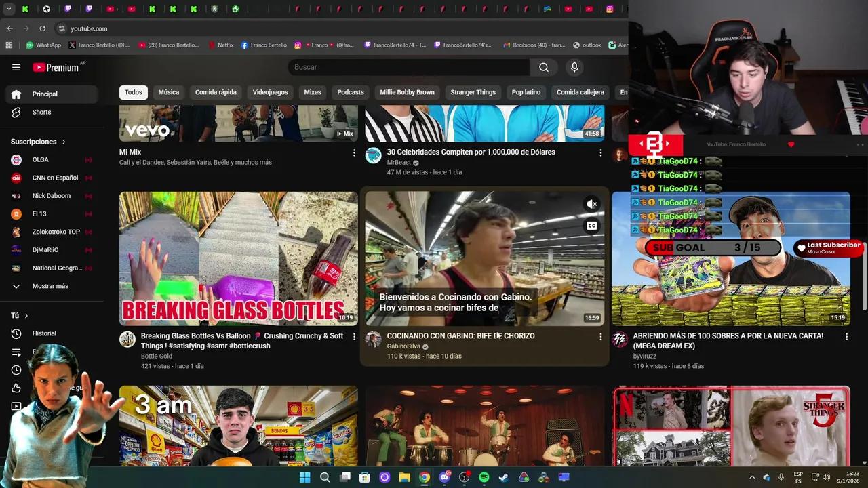
Task: Select the Música filter chip
Action: coord(168,92)
